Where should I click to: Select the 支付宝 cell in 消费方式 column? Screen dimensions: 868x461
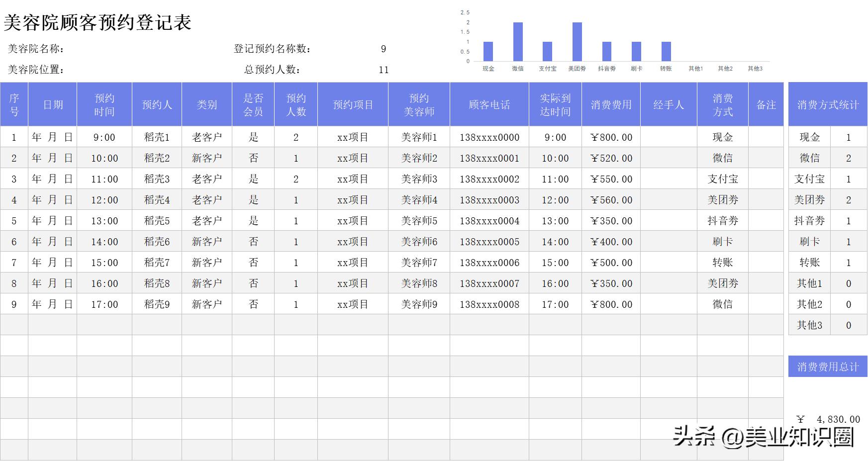tap(722, 179)
